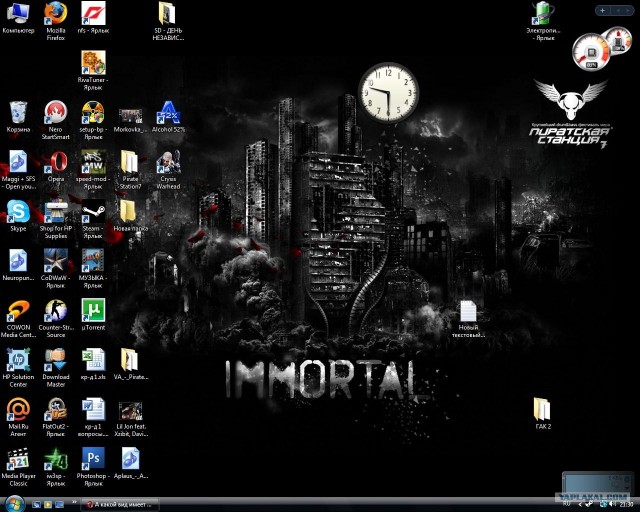The width and height of the screenshot is (640, 512).
Task: Open the volume tray icon
Action: tap(615, 505)
